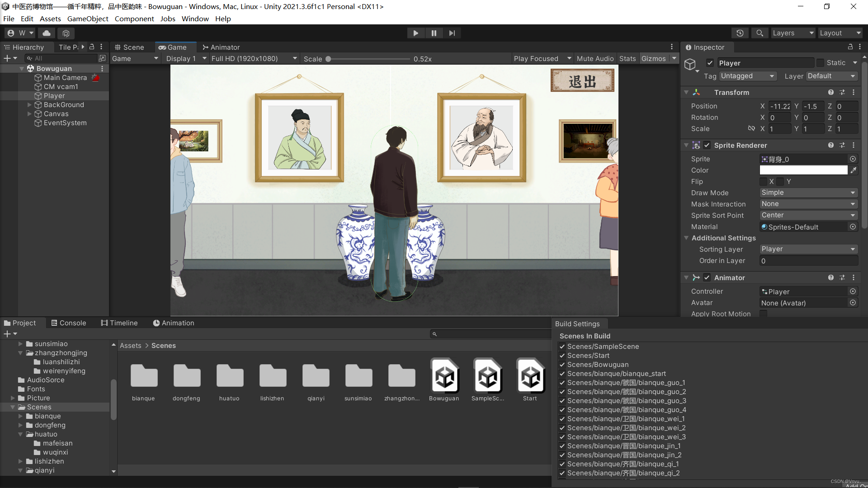This screenshot has width=868, height=488.
Task: Click the Stats button
Action: pos(627,59)
